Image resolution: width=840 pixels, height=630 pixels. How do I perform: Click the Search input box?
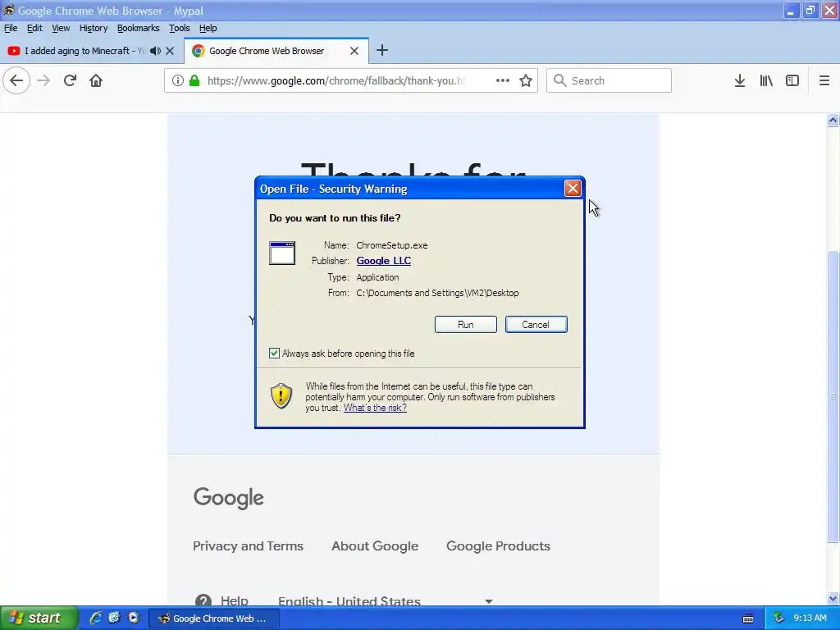[609, 80]
